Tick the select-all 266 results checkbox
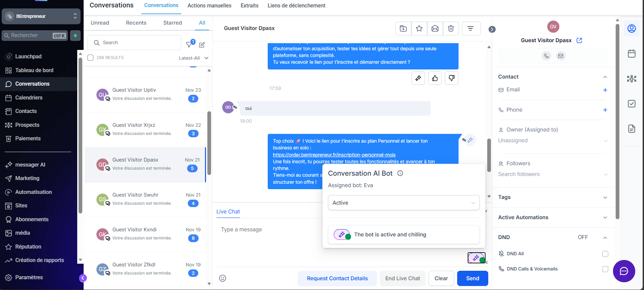Screen dimensions: 644x290 pos(90,58)
